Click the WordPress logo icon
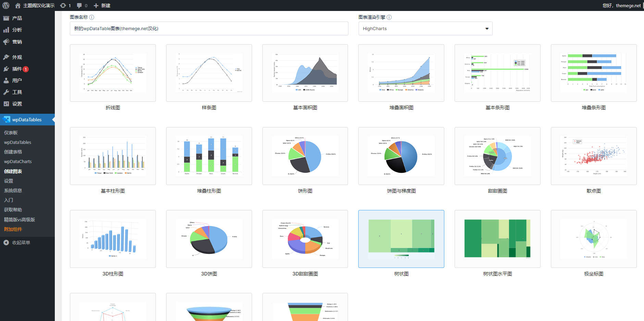 [5, 5]
